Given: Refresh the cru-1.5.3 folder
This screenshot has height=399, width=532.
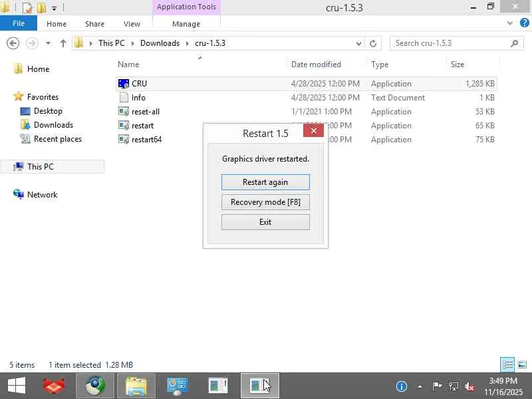Looking at the screenshot, I should pyautogui.click(x=373, y=43).
